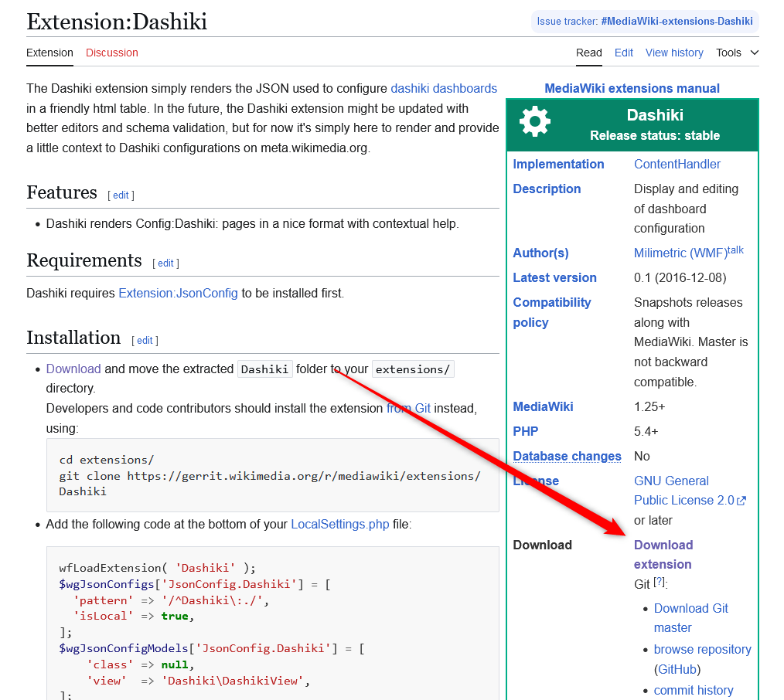Image resolution: width=784 pixels, height=700 pixels.
Task: Open the MediaWiki extensions manual link
Action: 632,88
